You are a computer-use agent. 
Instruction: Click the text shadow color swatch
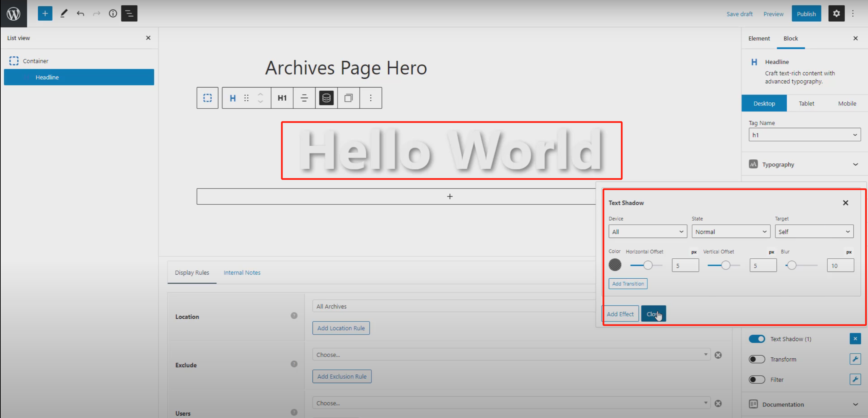615,265
